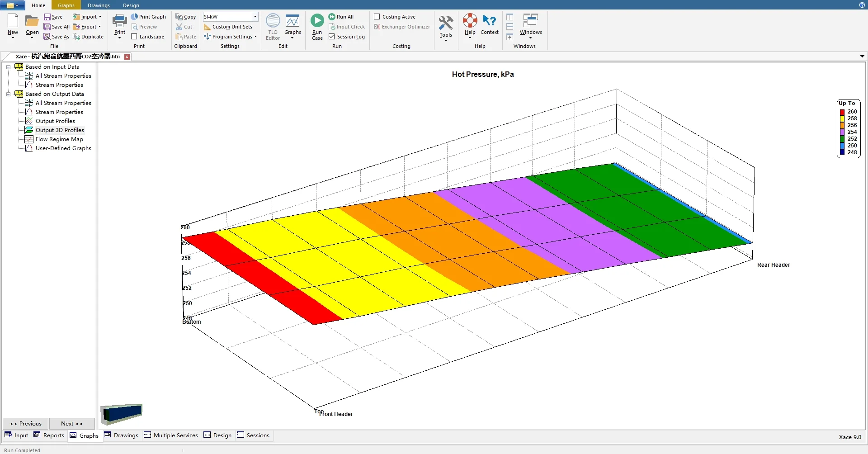Switch to the Drawings ribbon tab
Screen dimensions: 868x454
tap(99, 5)
